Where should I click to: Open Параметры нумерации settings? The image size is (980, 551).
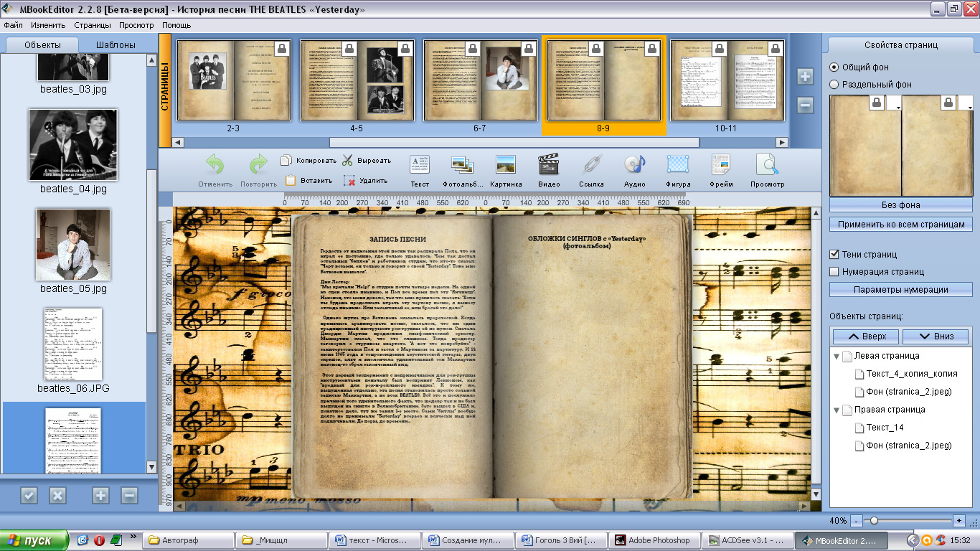[901, 290]
